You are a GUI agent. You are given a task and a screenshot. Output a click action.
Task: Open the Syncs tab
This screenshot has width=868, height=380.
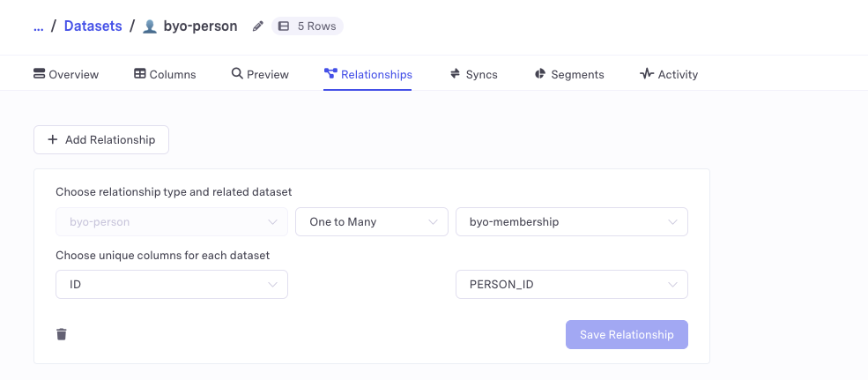pyautogui.click(x=473, y=74)
